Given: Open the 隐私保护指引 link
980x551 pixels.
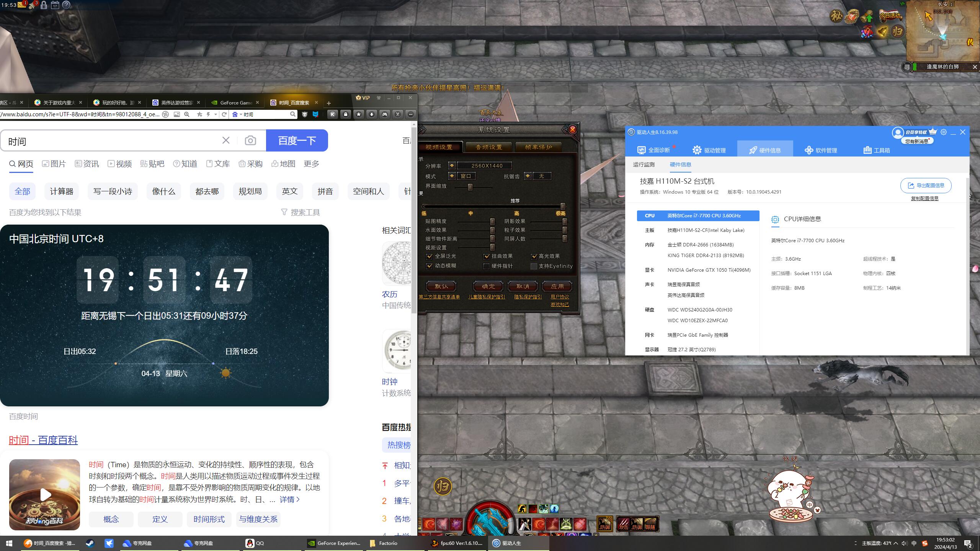Looking at the screenshot, I should coord(528,297).
